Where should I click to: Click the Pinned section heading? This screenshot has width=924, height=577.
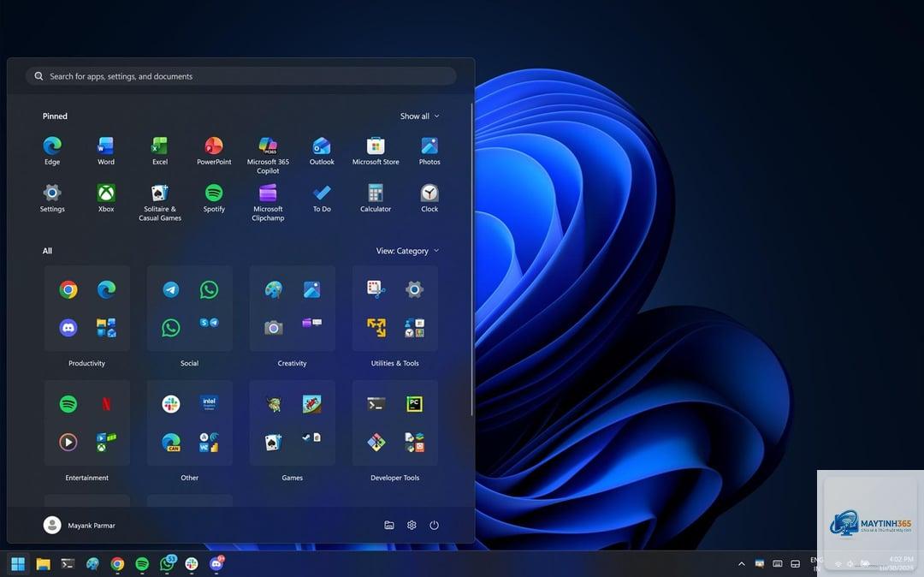[55, 116]
